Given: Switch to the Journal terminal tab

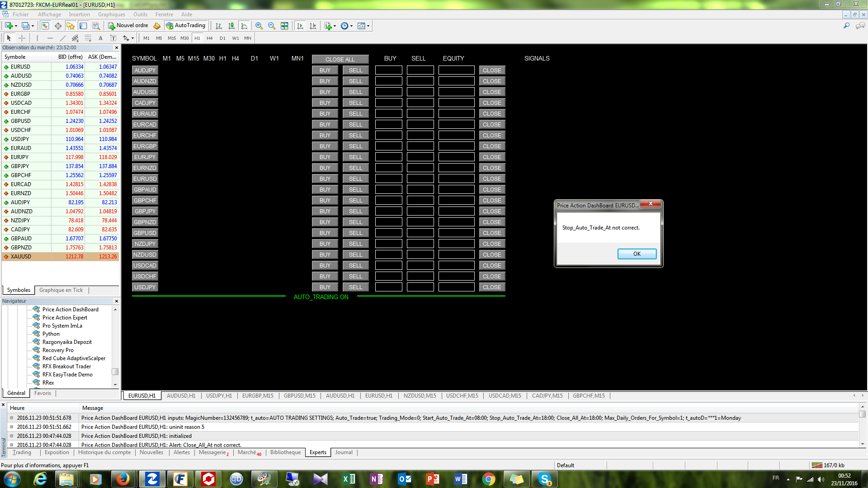Looking at the screenshot, I should 344,452.
